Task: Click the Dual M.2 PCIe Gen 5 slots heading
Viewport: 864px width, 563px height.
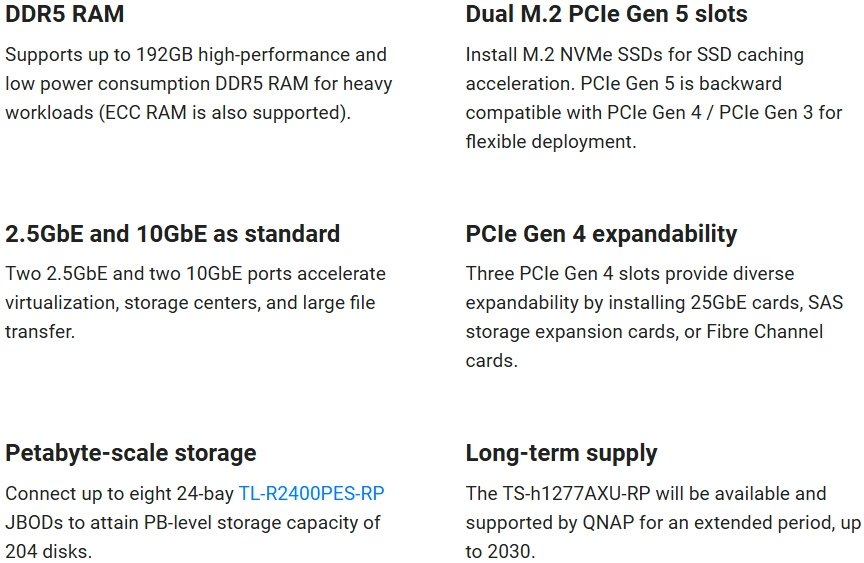Action: tap(606, 14)
